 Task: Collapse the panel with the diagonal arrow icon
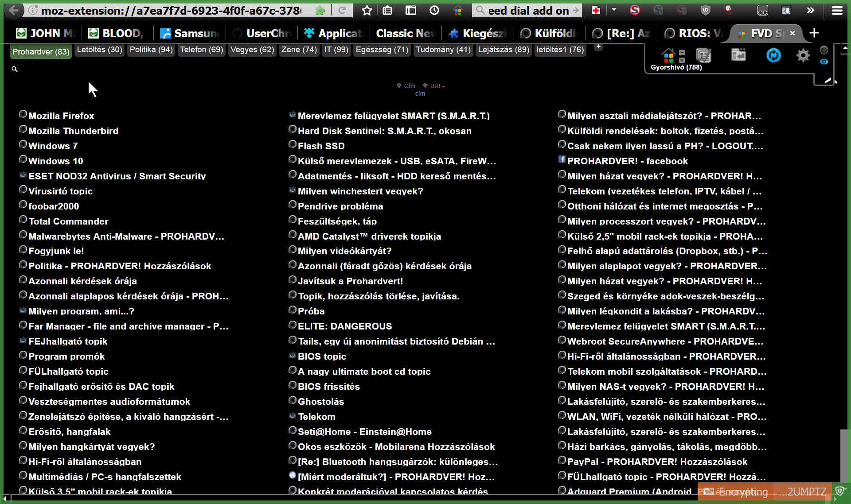tap(828, 81)
